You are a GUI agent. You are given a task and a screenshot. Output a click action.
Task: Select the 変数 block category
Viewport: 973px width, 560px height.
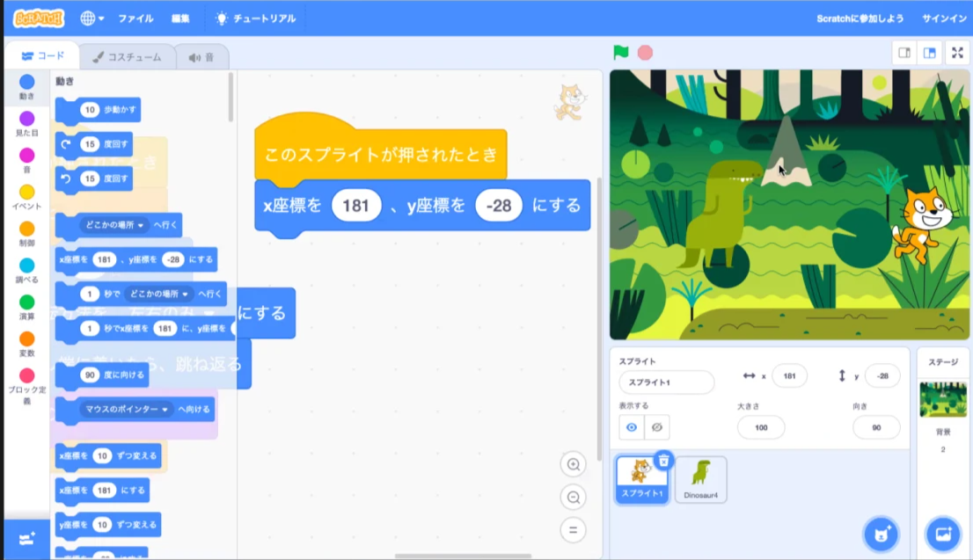[26, 344]
